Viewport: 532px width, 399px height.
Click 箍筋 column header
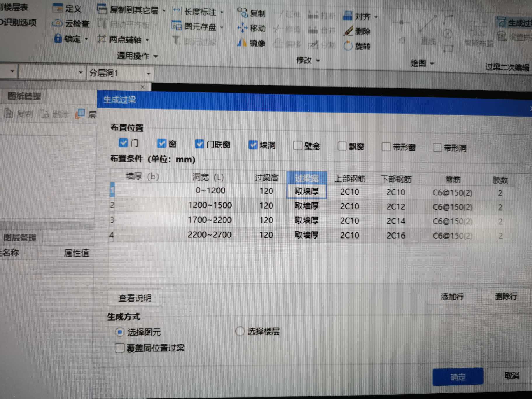(x=453, y=180)
